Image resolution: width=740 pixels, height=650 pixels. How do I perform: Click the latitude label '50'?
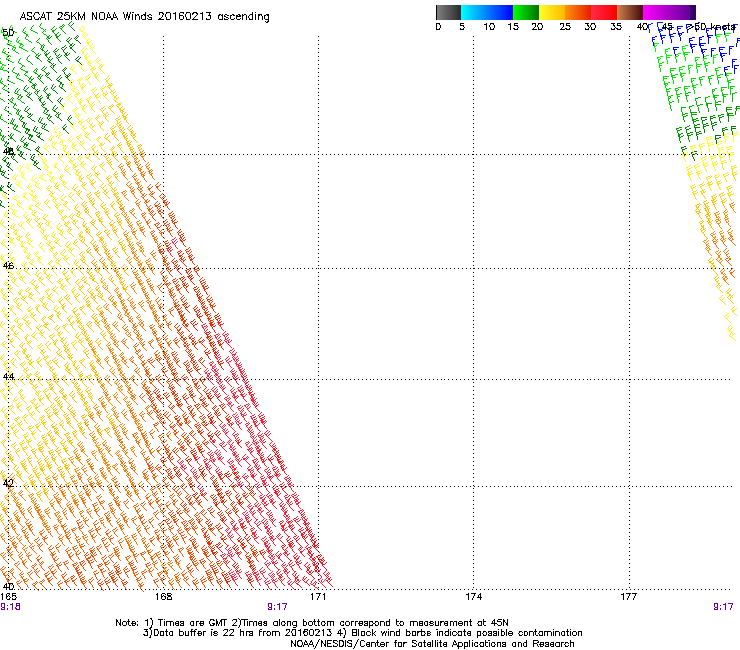point(8,33)
